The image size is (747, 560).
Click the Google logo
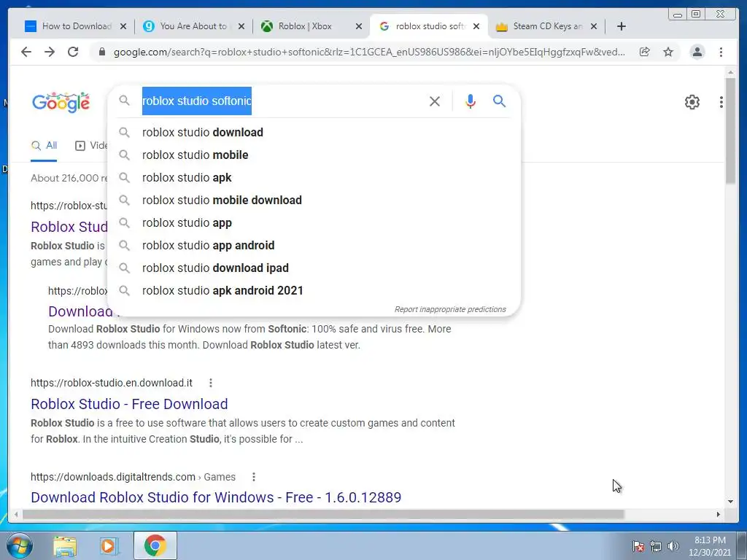coord(61,102)
